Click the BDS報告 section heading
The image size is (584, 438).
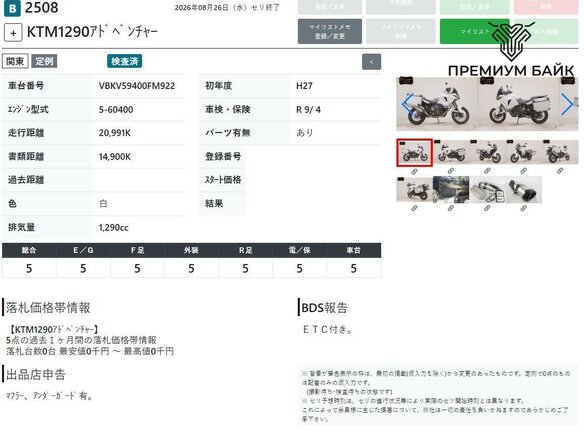[324, 308]
